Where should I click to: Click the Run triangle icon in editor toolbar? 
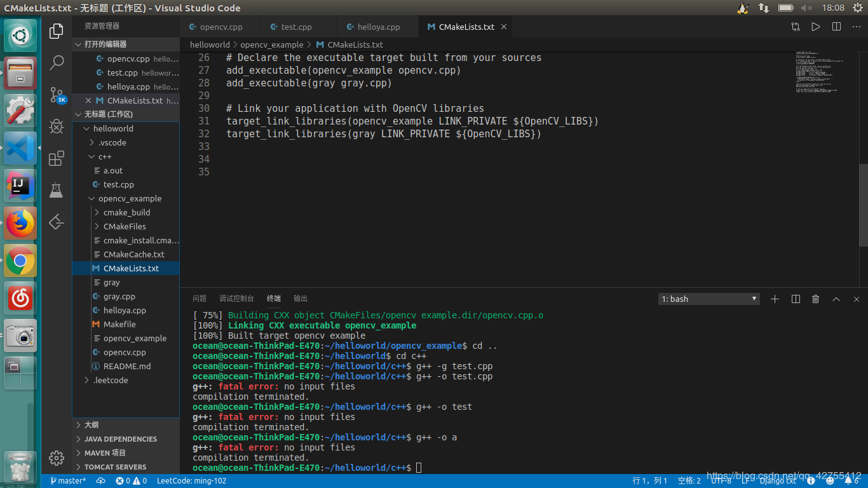[x=816, y=27]
